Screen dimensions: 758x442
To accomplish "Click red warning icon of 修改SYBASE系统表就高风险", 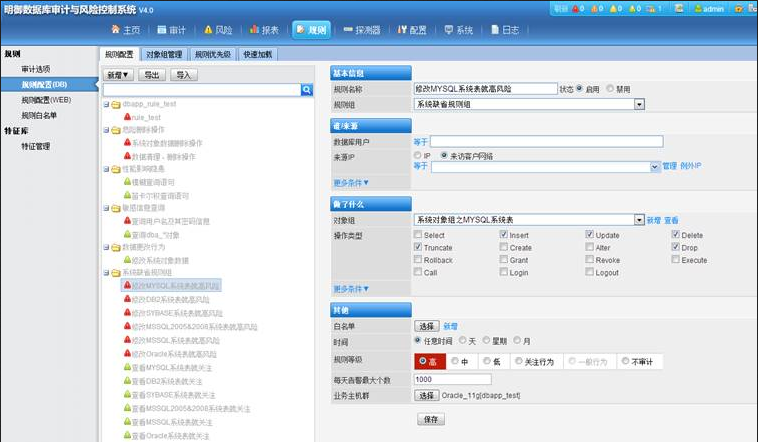I will click(127, 313).
